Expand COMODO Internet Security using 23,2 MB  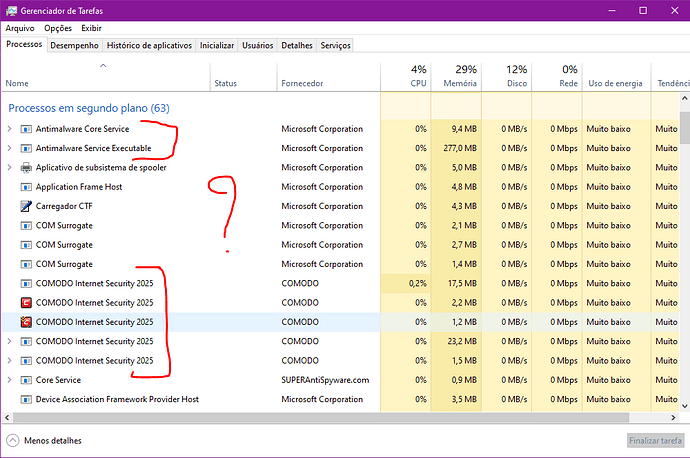tap(10, 341)
